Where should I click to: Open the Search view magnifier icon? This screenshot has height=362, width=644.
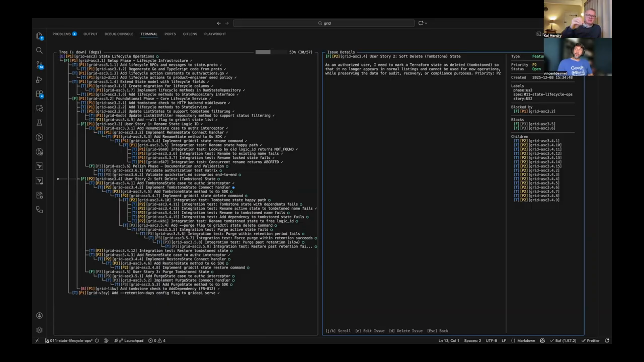(x=39, y=50)
